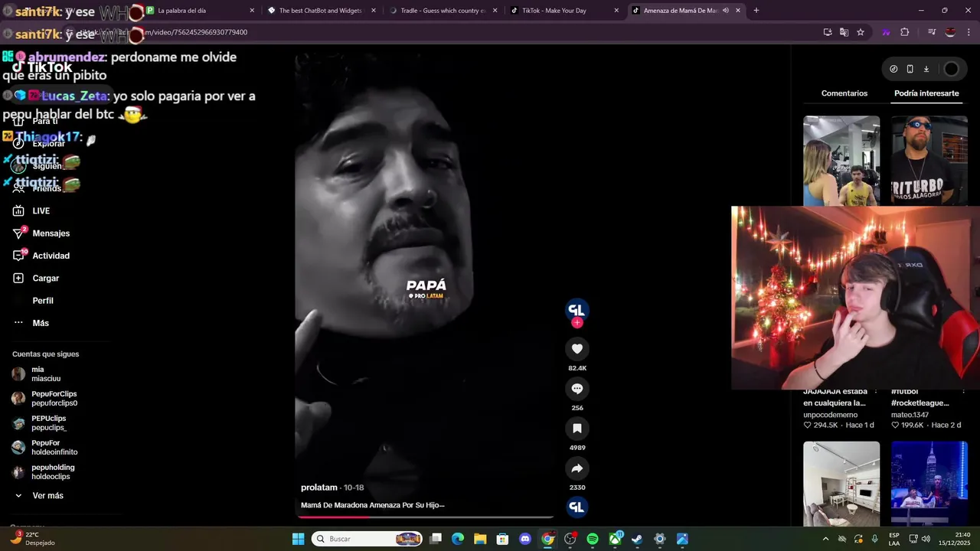Open mia miasciuu account

click(x=46, y=374)
